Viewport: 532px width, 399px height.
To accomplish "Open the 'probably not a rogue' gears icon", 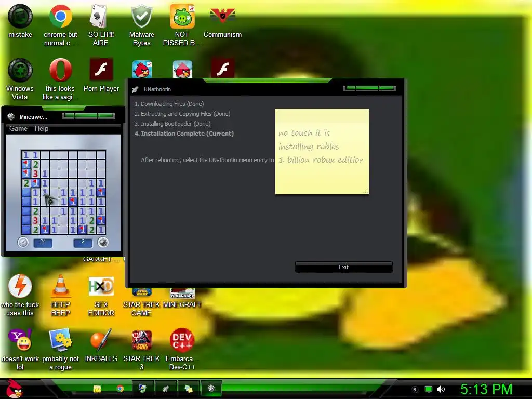I will [60, 340].
